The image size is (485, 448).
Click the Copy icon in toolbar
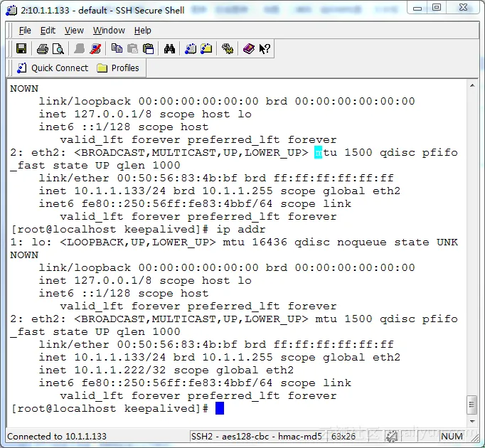pos(117,48)
